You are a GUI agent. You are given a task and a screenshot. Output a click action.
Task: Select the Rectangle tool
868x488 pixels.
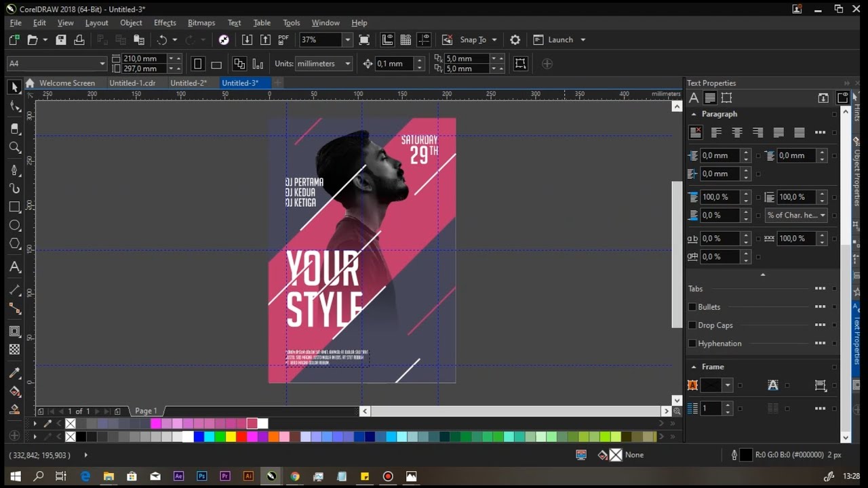pos(15,207)
